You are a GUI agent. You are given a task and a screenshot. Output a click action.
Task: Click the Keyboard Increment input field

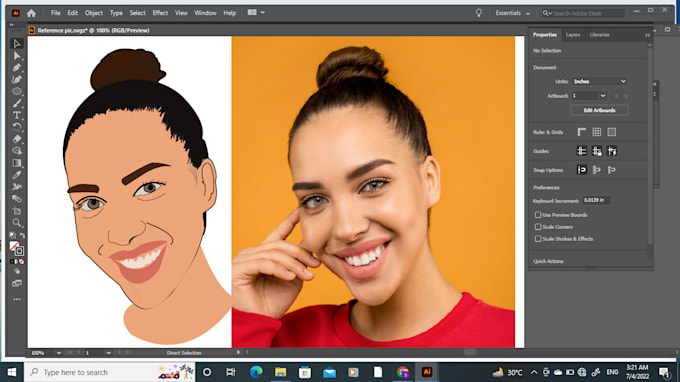click(x=596, y=200)
